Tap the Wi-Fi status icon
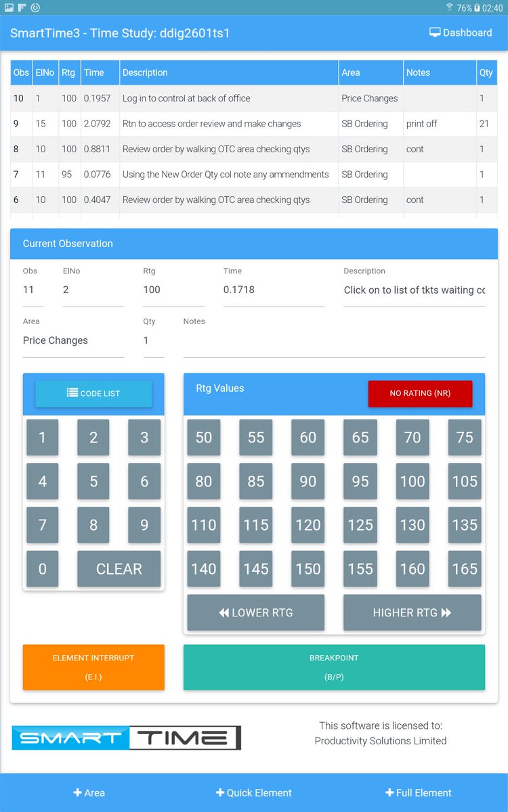The image size is (508, 812). click(x=450, y=7)
